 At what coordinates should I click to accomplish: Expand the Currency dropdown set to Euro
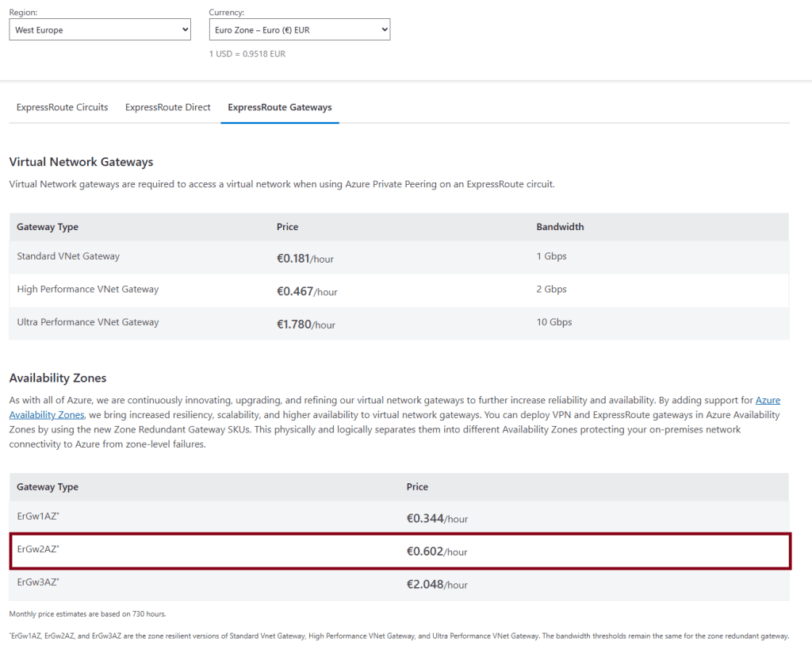pos(299,30)
